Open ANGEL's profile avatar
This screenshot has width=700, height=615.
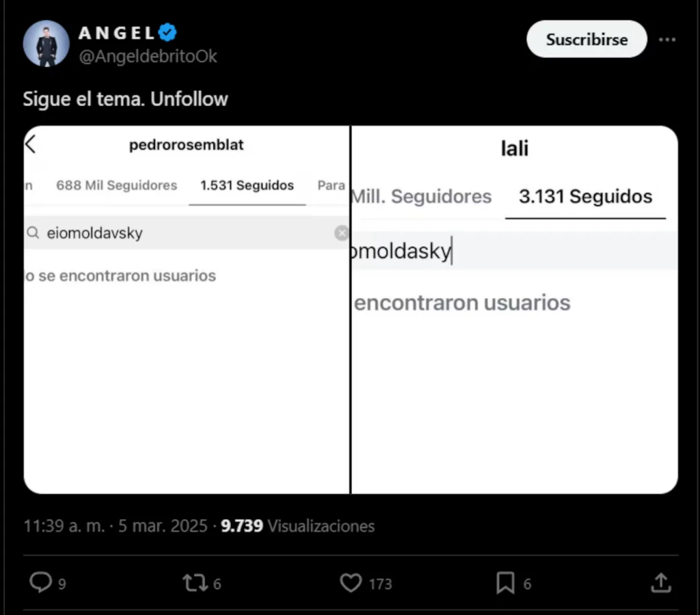(46, 44)
